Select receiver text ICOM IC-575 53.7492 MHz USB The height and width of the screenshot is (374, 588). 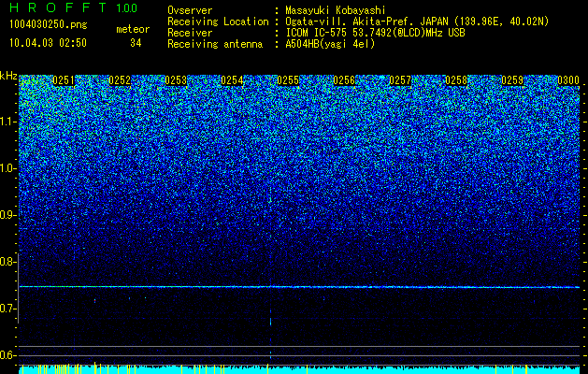(375, 33)
